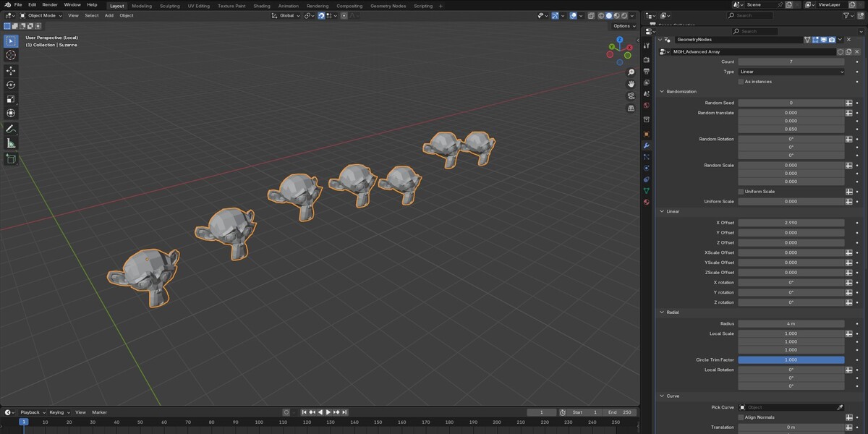
Task: Open the Scene properties tab
Action: (x=647, y=94)
